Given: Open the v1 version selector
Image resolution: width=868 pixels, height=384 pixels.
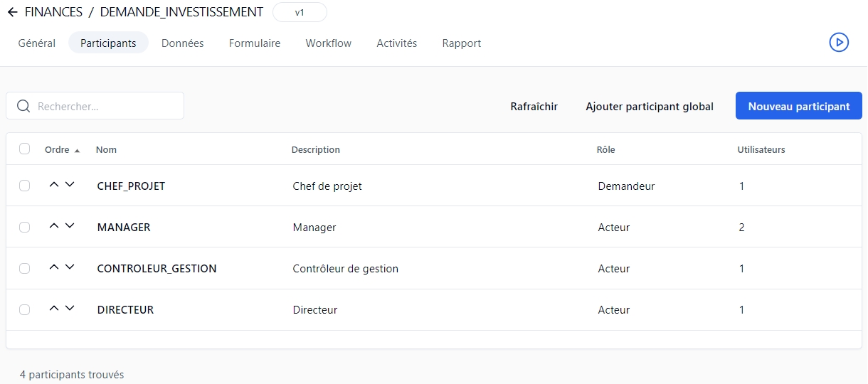Looking at the screenshot, I should tap(300, 13).
